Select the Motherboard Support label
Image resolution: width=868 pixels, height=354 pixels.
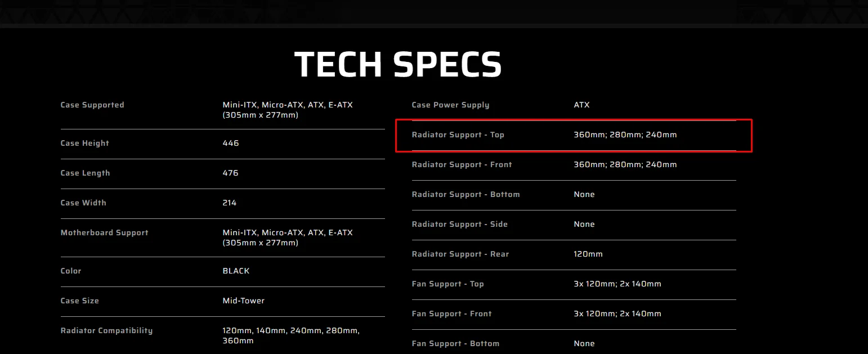point(104,232)
